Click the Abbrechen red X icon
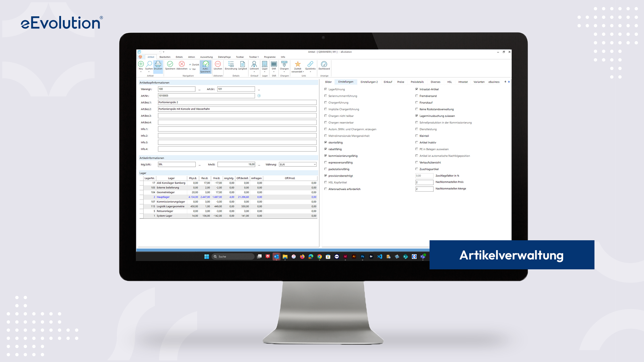 click(182, 64)
